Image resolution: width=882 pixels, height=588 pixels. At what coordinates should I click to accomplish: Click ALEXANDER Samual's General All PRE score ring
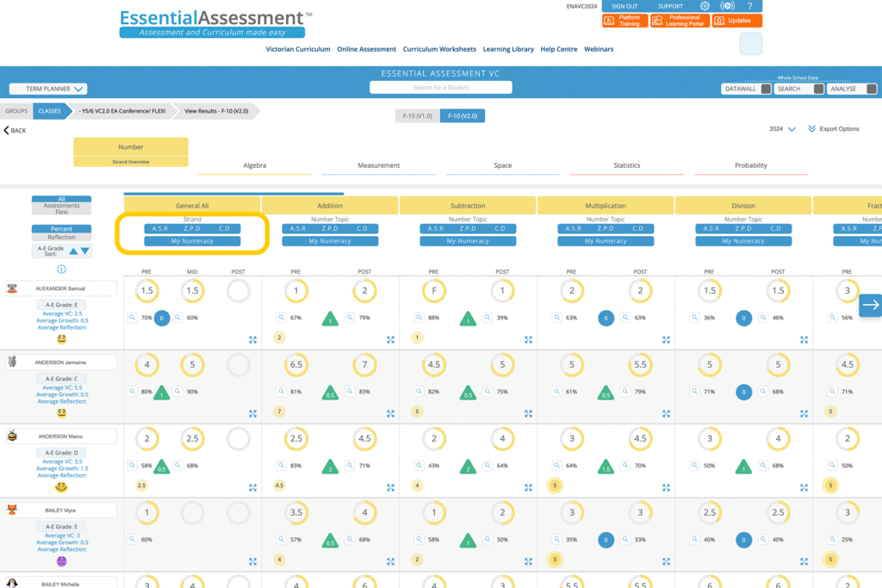tap(146, 291)
